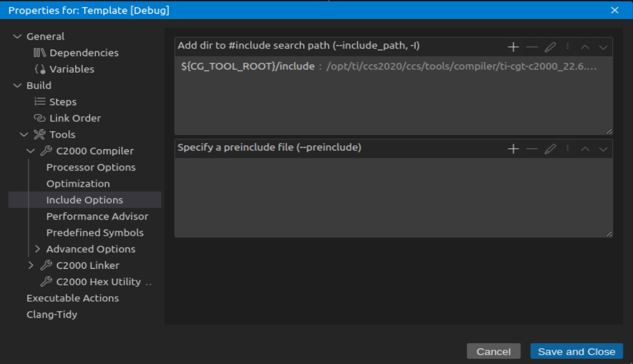Viewport: 633px width, 364px height.
Task: Add a new preinclude file
Action: click(x=513, y=149)
